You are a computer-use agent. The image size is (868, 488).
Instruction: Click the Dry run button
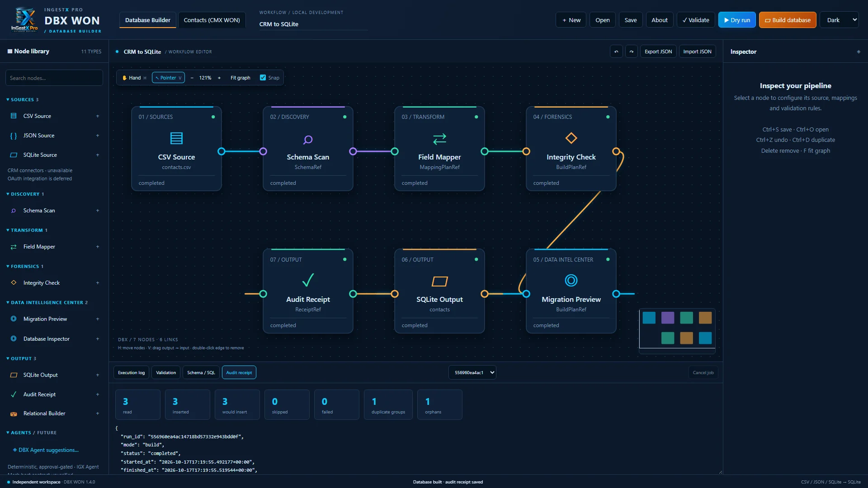[737, 20]
